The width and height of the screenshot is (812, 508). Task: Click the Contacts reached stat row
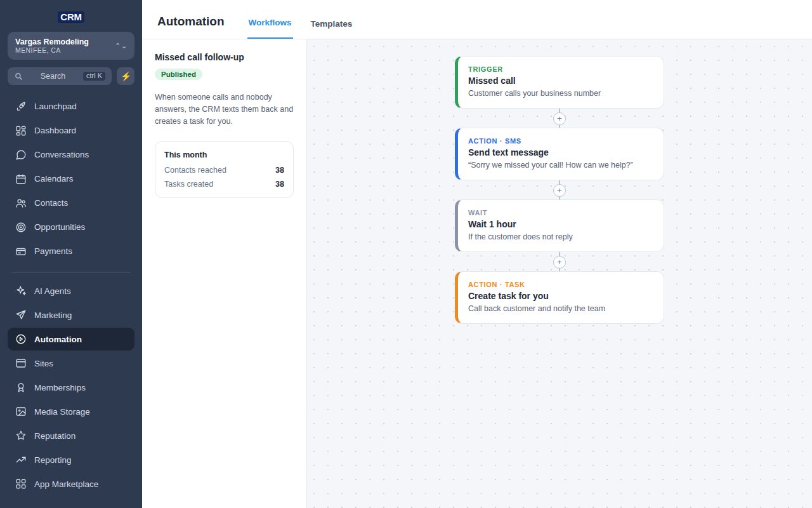coord(224,170)
